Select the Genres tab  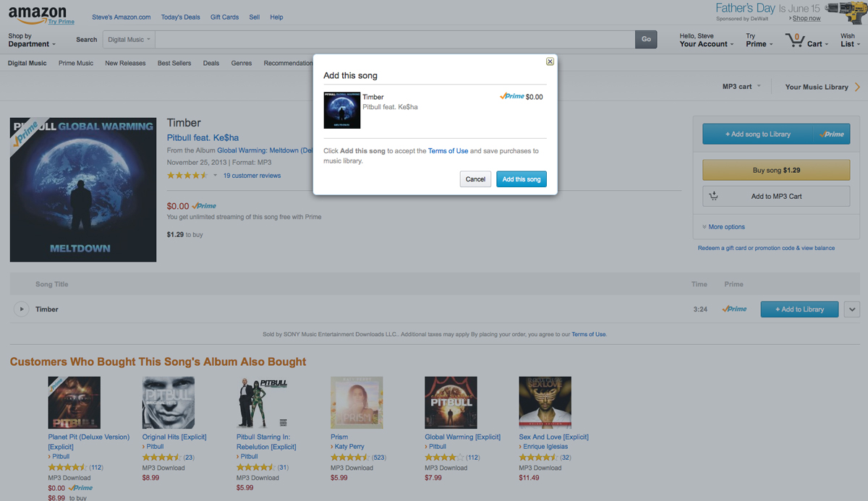click(242, 64)
